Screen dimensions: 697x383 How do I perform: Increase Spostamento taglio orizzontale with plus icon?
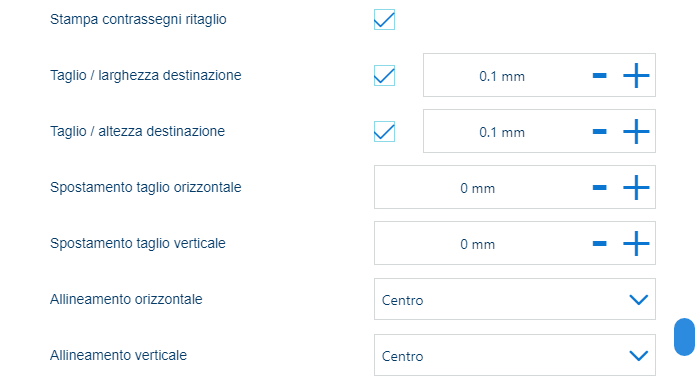tap(636, 188)
